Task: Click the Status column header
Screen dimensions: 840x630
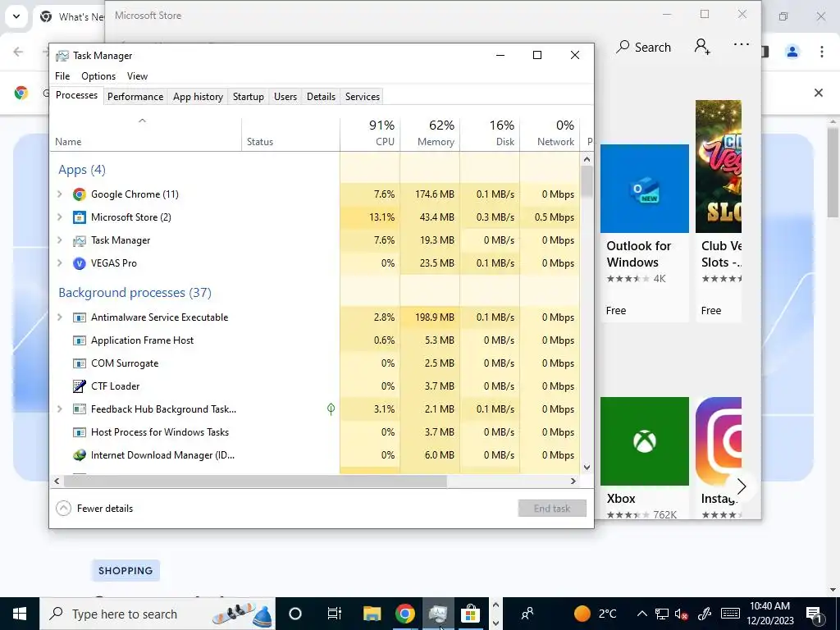Action: pyautogui.click(x=290, y=134)
